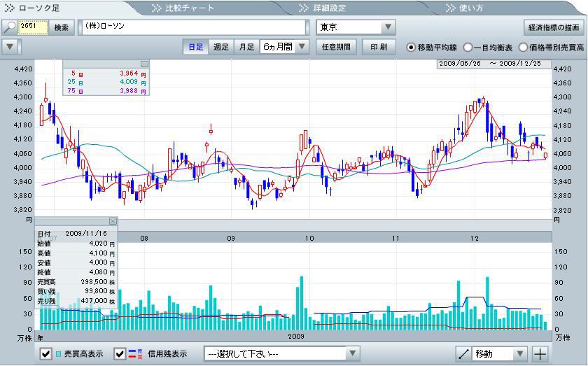Select the 一目均衡表 radio option
This screenshot has height=366, width=588.
click(468, 48)
